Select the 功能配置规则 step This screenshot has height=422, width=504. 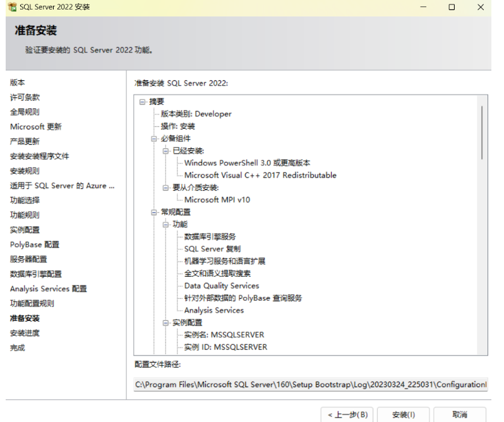click(x=32, y=303)
